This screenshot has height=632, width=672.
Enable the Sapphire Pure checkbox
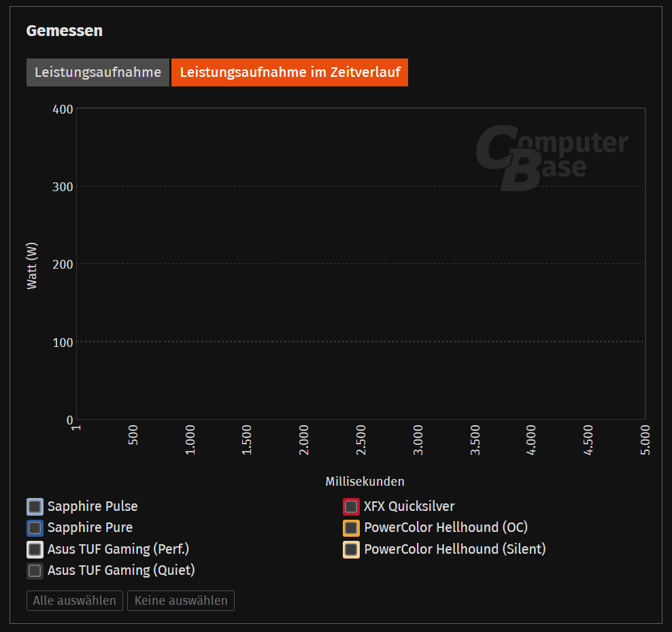click(x=35, y=528)
